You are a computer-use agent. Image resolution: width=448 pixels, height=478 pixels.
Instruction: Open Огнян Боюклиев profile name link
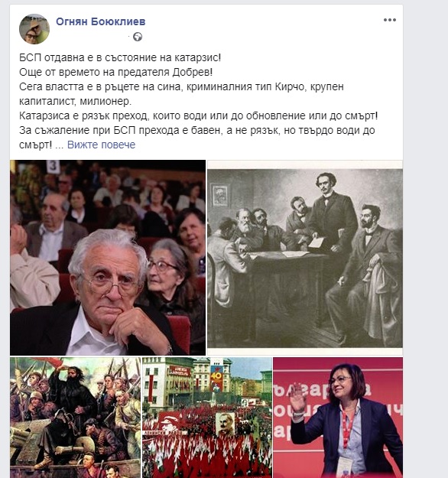(x=101, y=21)
